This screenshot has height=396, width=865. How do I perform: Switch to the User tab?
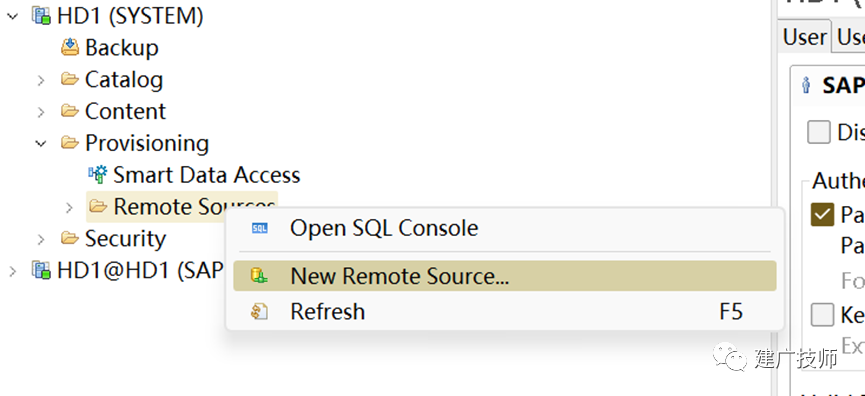coord(805,37)
